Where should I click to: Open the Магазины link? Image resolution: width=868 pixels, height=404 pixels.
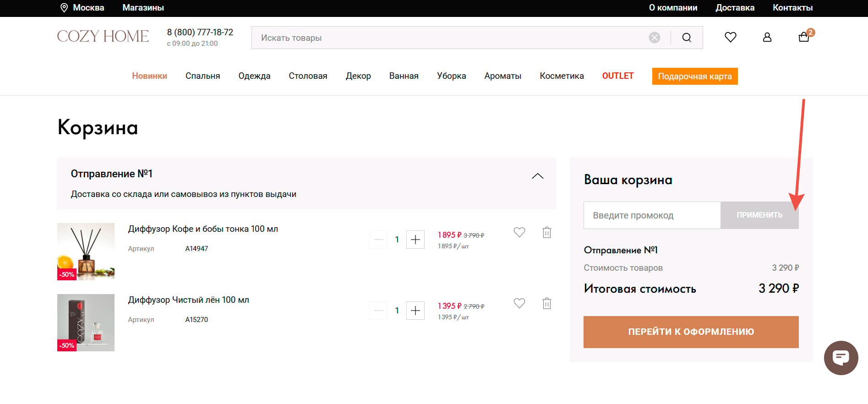point(143,8)
